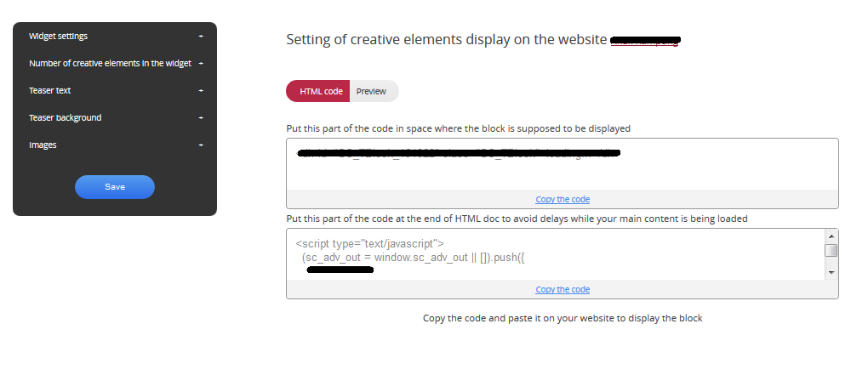Switch to the Preview tab
The height and width of the screenshot is (375, 868).
coord(371,91)
